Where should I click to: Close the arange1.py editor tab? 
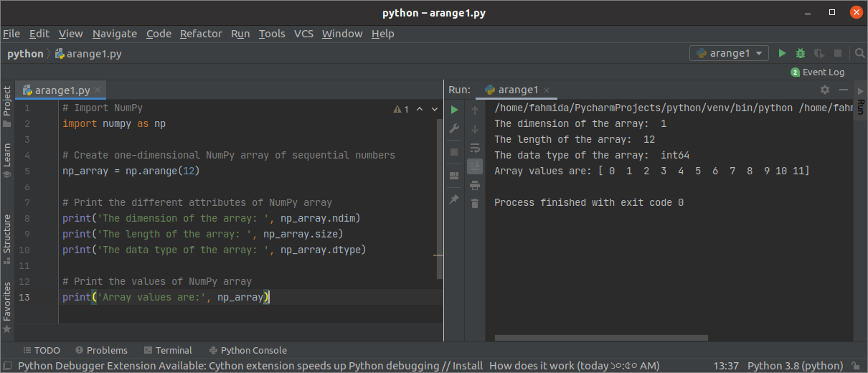[x=98, y=90]
